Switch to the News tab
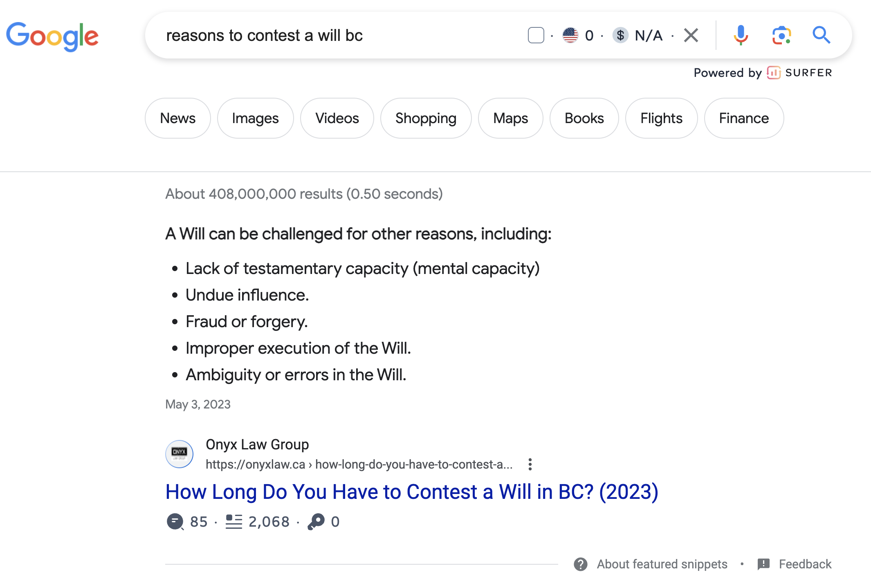The height and width of the screenshot is (588, 871). coord(177,118)
